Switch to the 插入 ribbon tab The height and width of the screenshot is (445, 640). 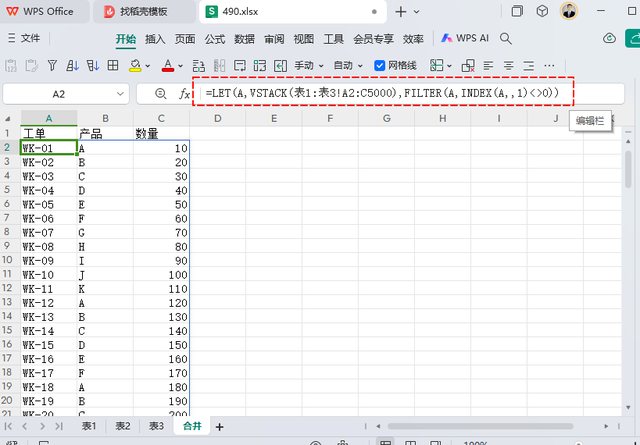tap(155, 39)
